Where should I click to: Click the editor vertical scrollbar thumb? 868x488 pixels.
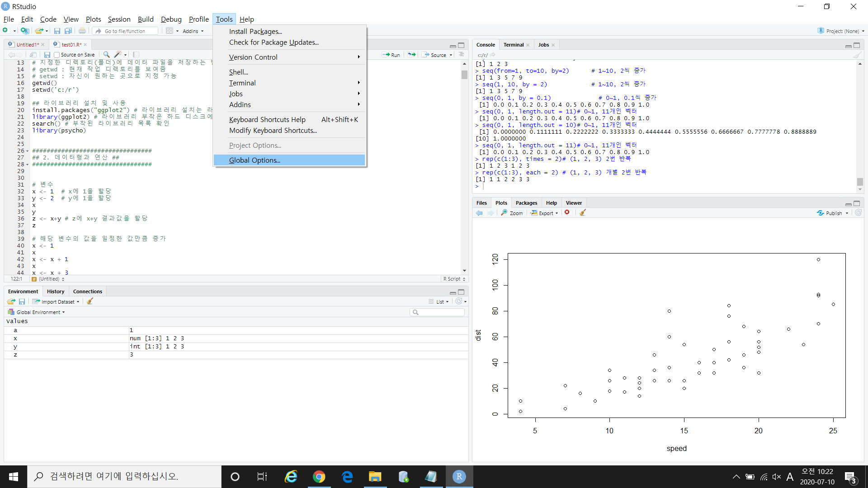point(464,75)
